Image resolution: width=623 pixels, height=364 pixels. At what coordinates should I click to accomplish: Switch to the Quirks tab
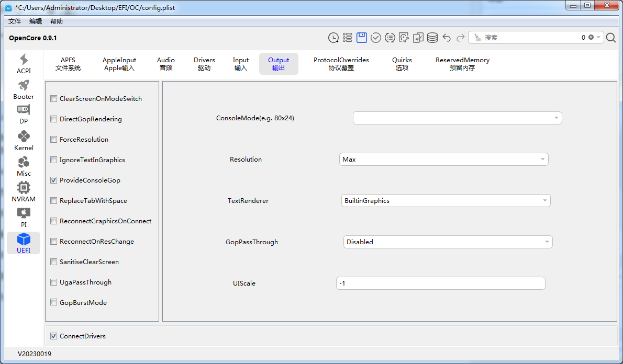402,64
